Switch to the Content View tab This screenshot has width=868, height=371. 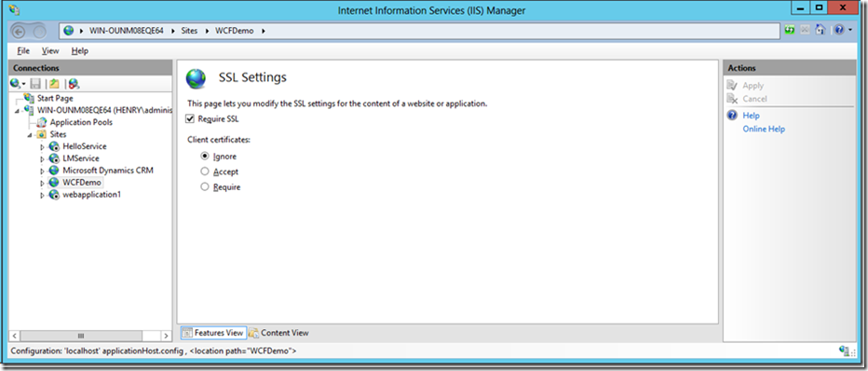pos(279,333)
